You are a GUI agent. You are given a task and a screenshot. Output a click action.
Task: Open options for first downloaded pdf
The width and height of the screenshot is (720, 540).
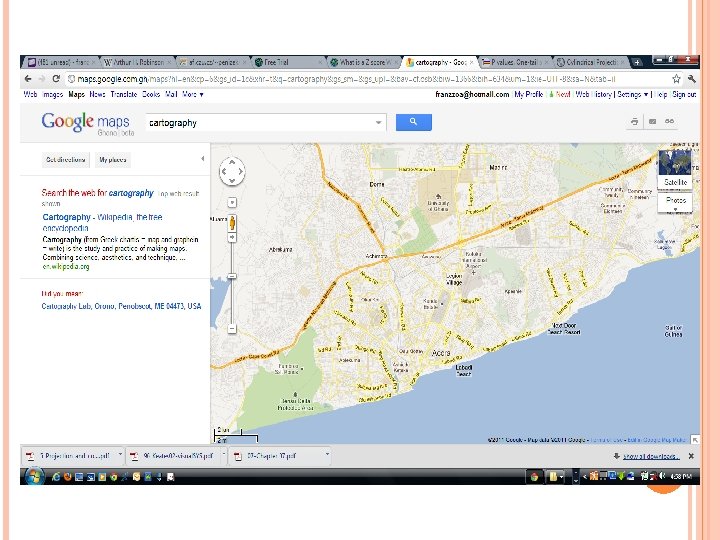coord(120,455)
